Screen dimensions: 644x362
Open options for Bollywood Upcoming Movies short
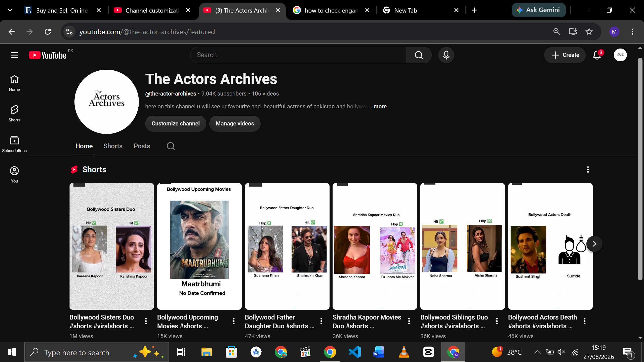pos(234,321)
